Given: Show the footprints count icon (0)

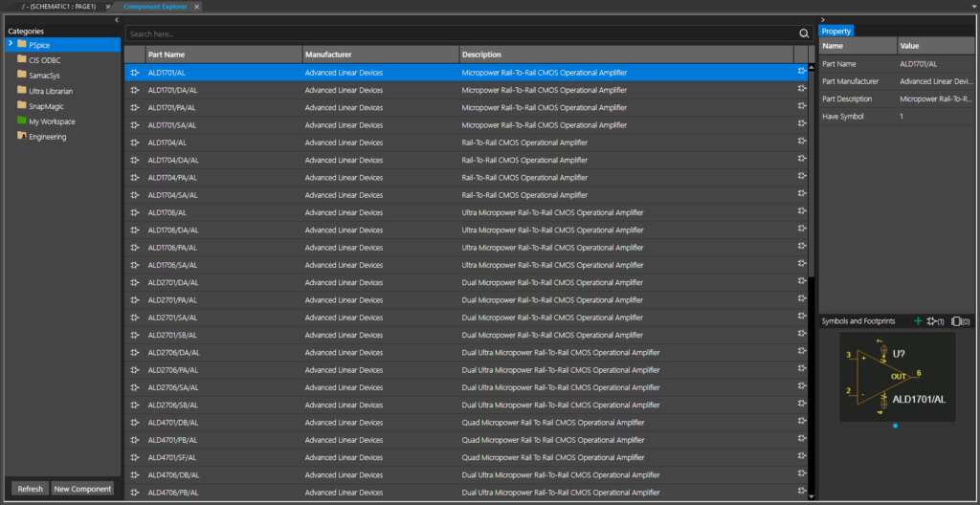Looking at the screenshot, I should (961, 321).
